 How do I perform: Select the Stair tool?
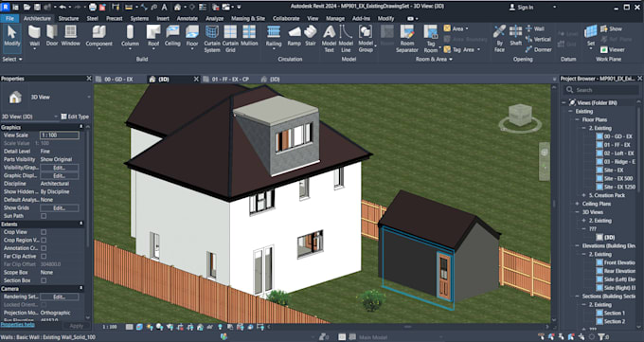coord(311,35)
